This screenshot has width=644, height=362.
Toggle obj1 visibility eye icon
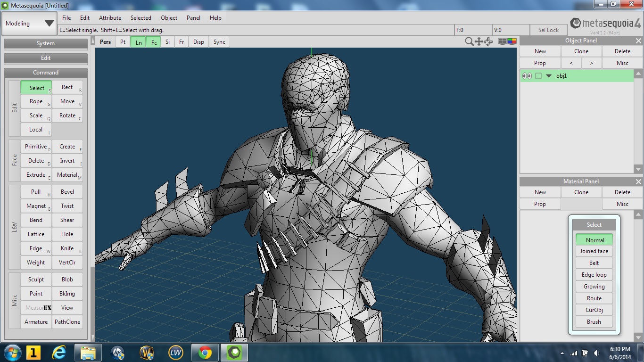527,76
